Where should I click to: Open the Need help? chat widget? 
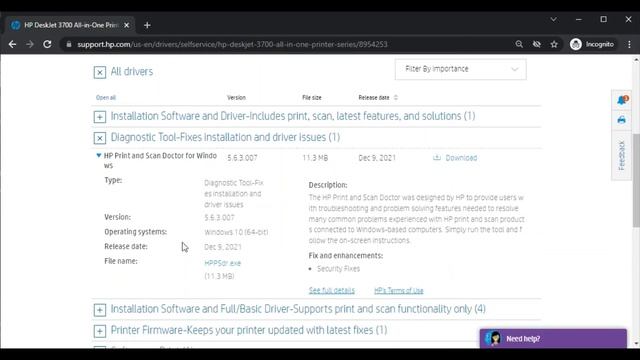[x=553, y=338]
